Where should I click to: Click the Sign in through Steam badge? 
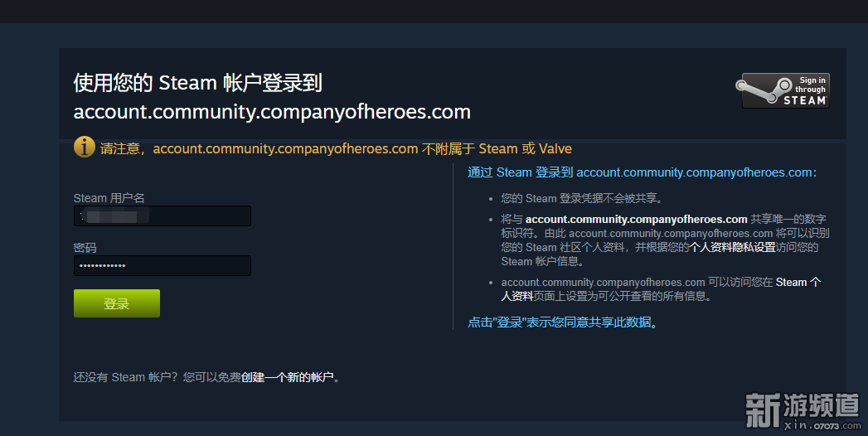[785, 91]
